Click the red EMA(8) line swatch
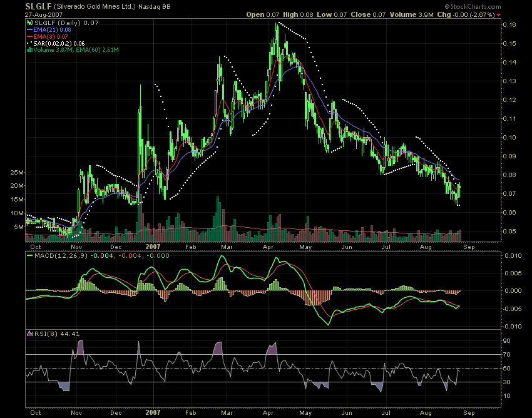Screen dimensions: 532x418 29,37
